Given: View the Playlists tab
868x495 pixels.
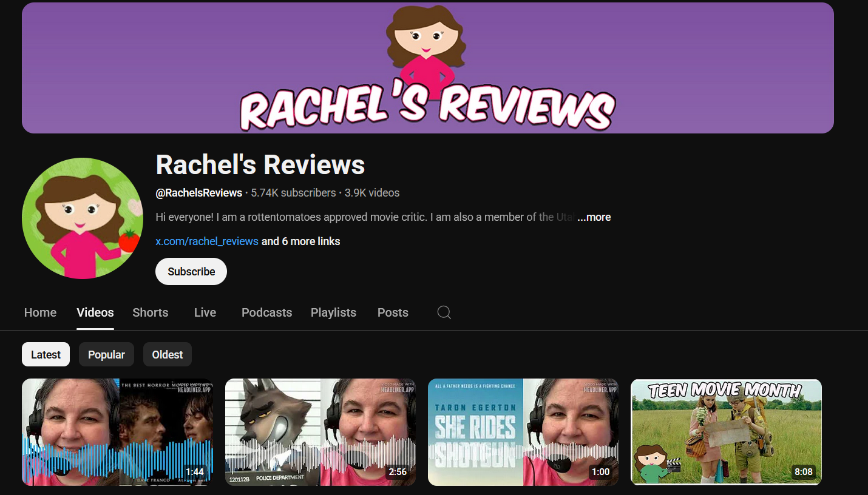Looking at the screenshot, I should point(333,312).
